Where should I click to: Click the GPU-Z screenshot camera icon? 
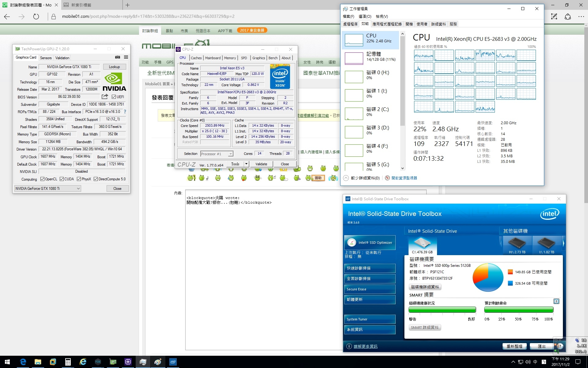(117, 57)
